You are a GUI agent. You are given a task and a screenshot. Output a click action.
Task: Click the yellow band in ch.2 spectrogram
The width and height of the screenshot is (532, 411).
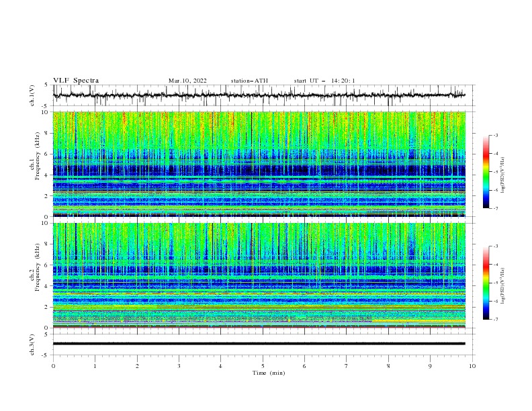click(x=418, y=320)
